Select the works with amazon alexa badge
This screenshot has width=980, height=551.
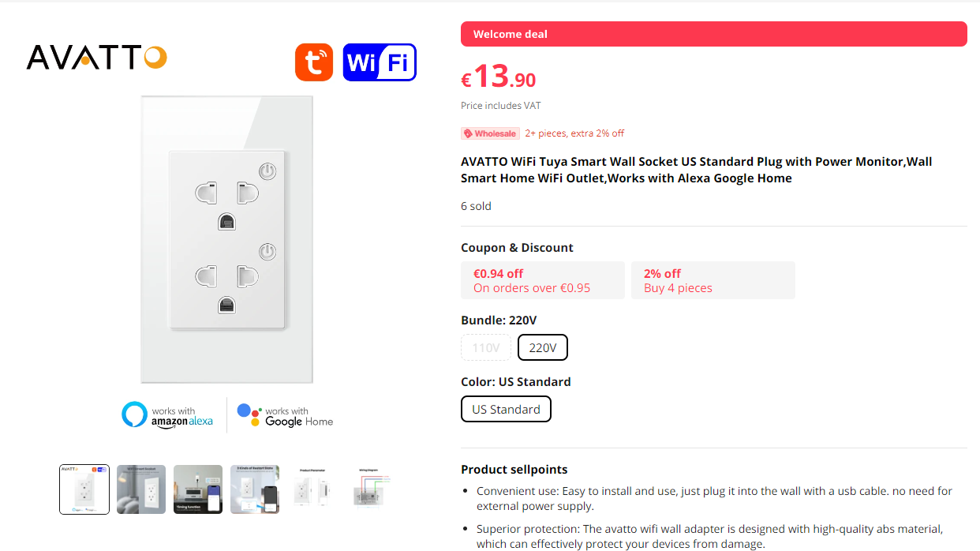[x=168, y=414]
